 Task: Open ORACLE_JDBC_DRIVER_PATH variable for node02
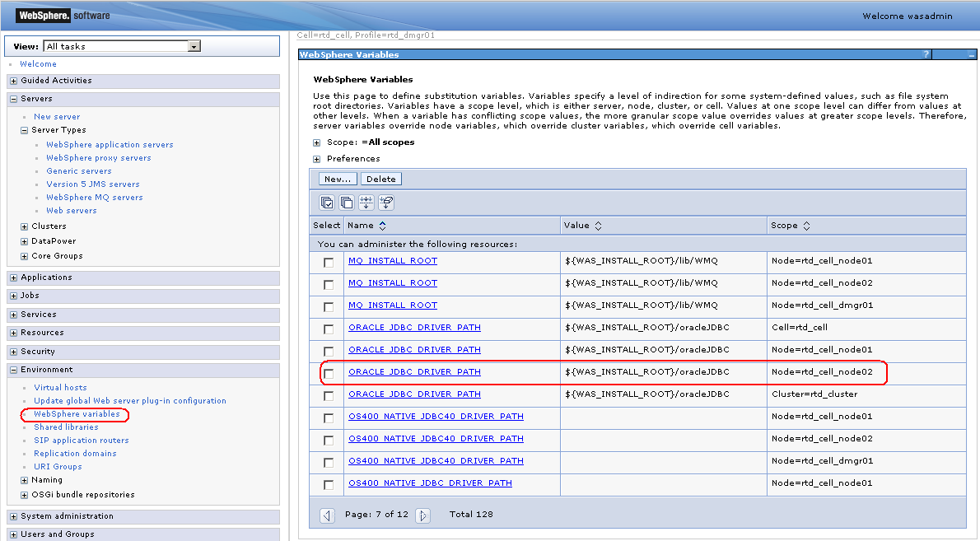coord(414,371)
